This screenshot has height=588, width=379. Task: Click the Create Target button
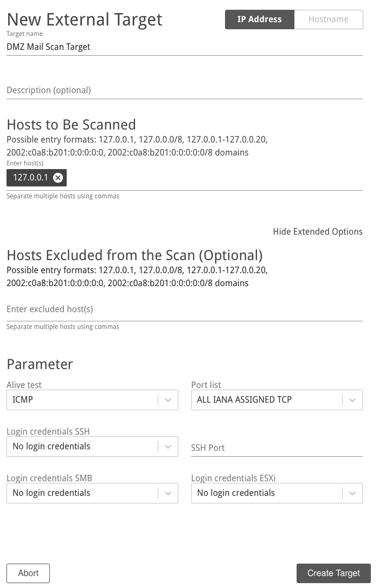333,573
